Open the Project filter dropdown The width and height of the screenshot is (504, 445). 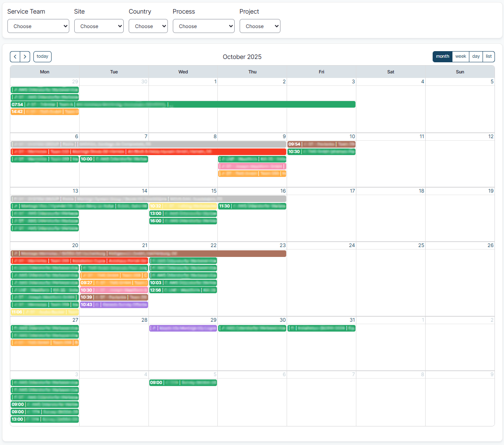260,26
